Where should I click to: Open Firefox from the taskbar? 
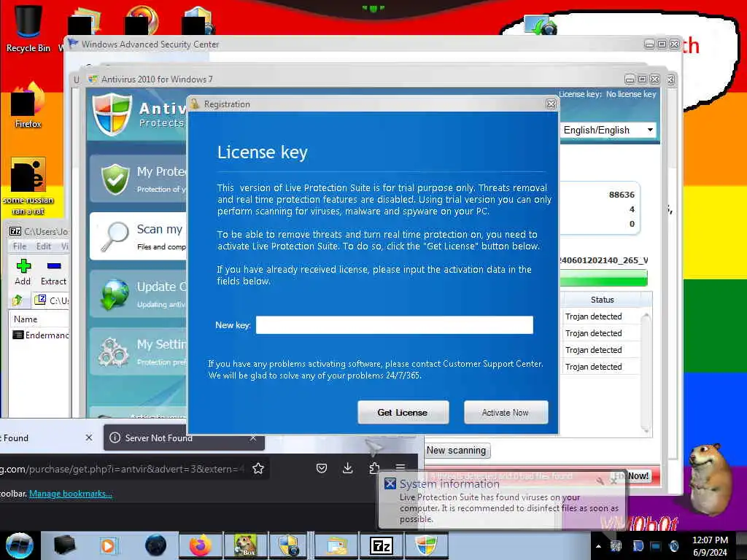click(x=200, y=545)
